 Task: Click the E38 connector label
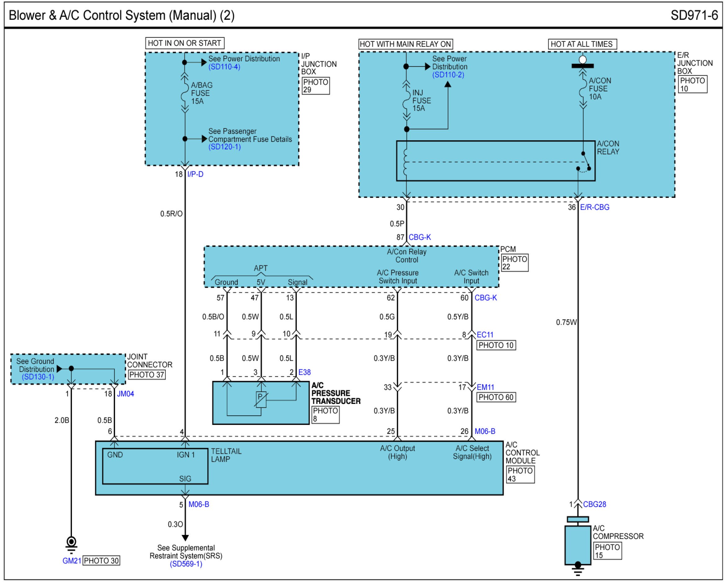click(304, 372)
